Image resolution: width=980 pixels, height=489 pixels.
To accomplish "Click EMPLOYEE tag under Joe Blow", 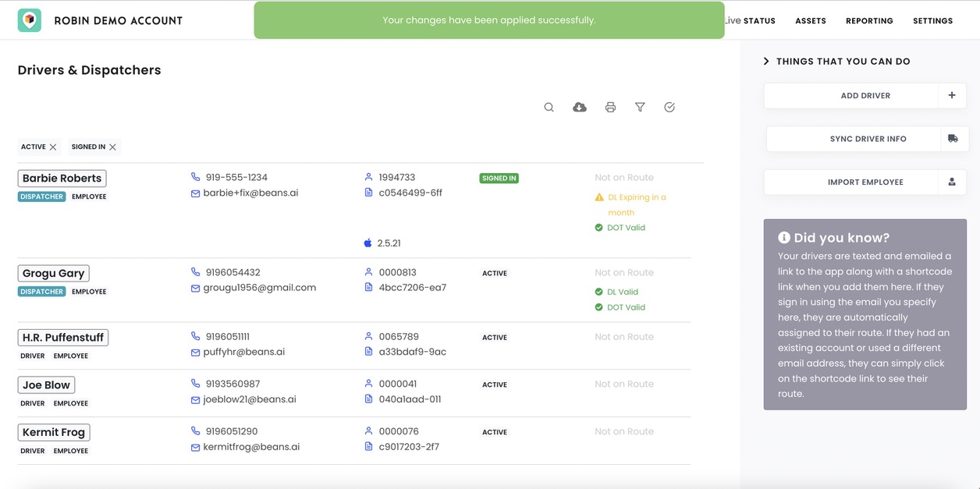I will 71,403.
